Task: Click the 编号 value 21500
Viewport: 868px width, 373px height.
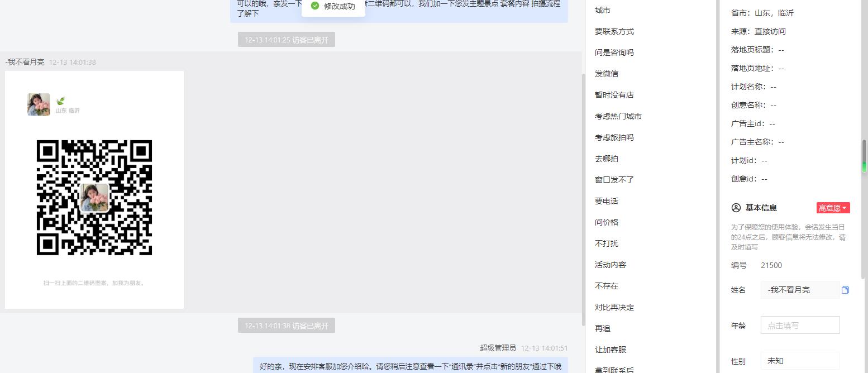Action: (771, 265)
